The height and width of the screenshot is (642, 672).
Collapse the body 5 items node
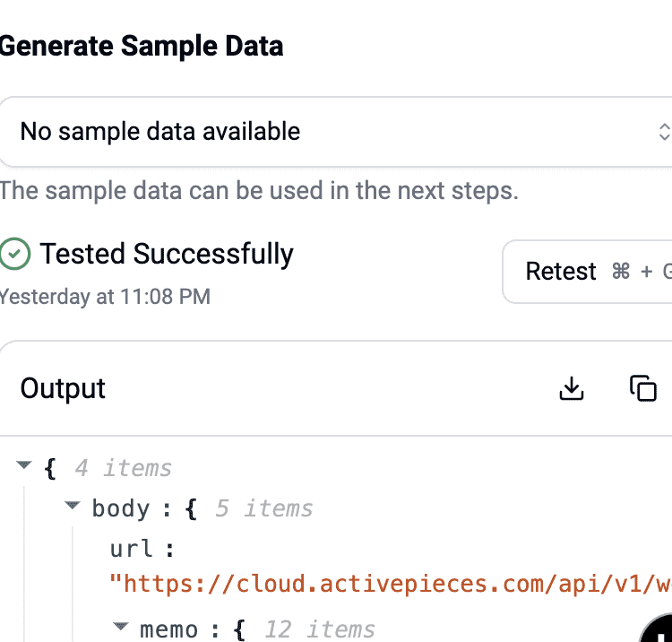tap(73, 505)
